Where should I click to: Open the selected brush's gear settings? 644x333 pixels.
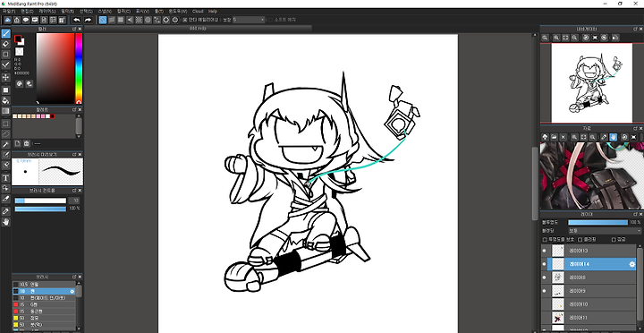click(72, 291)
